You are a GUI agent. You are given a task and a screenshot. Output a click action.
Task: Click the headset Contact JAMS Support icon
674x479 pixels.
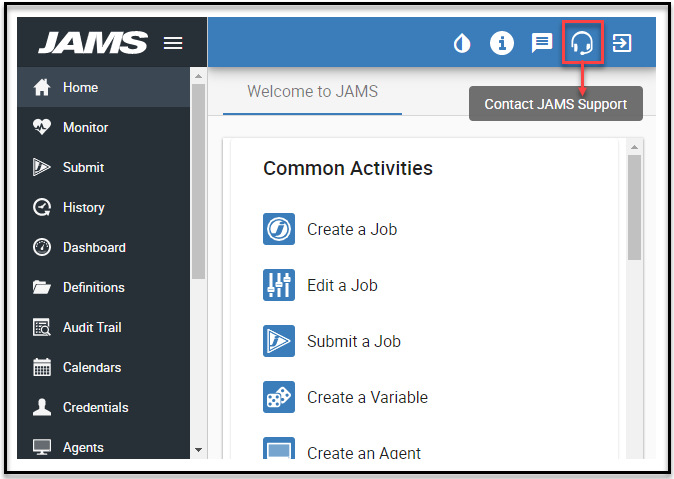click(x=582, y=43)
